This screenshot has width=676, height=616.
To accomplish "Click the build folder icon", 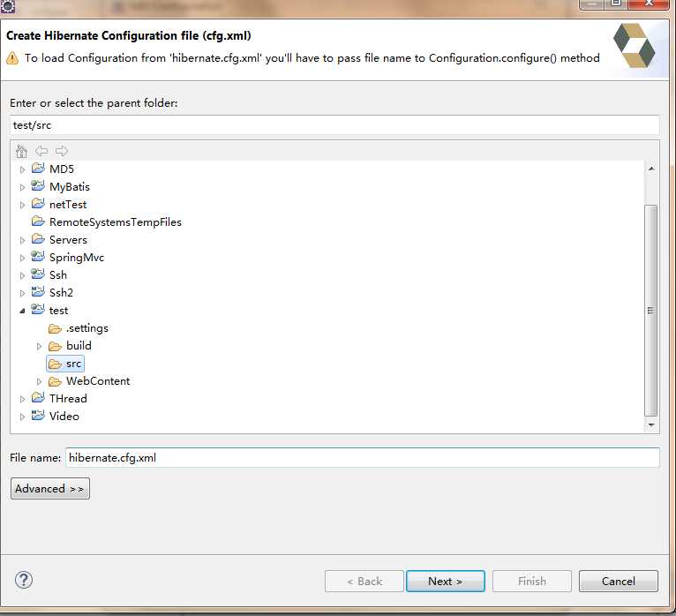I will click(55, 347).
